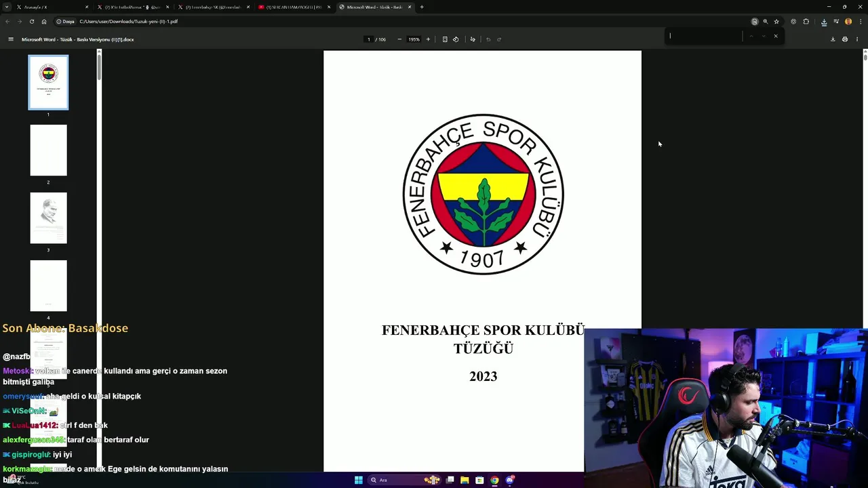Screen dimensions: 868x488
Task: Zoom in the PDF with plus button
Action: coord(428,39)
